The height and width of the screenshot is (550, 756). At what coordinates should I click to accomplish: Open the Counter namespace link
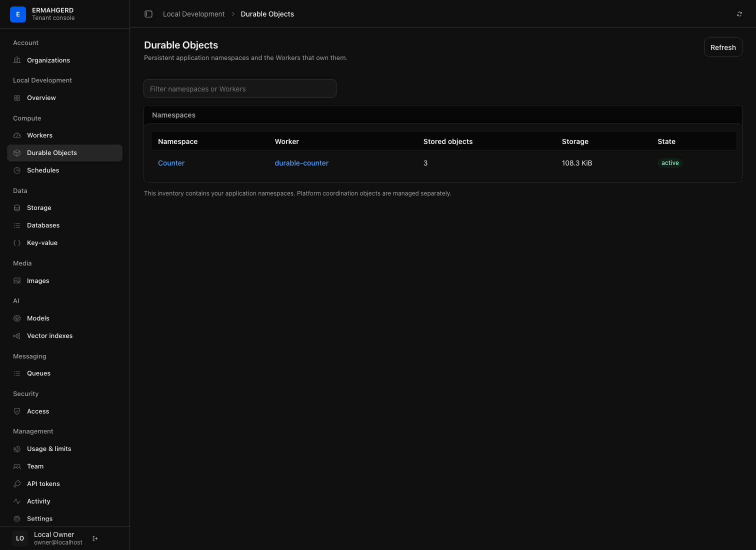pos(171,163)
